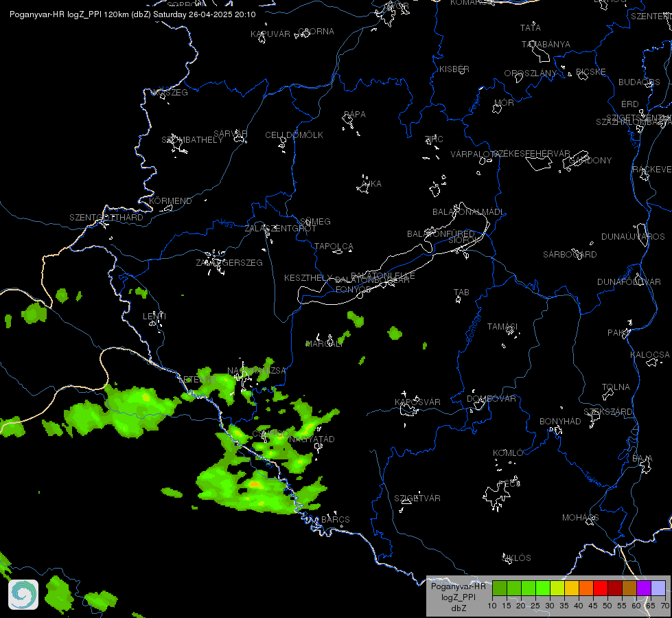Click the SZOMBATHELY city label
This screenshot has width=672, height=618.
coord(192,140)
